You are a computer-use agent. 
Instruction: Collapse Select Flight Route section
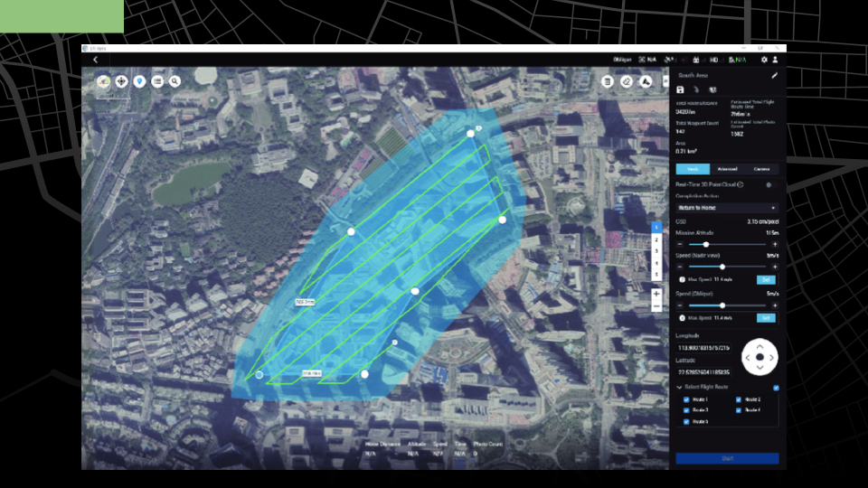click(679, 388)
